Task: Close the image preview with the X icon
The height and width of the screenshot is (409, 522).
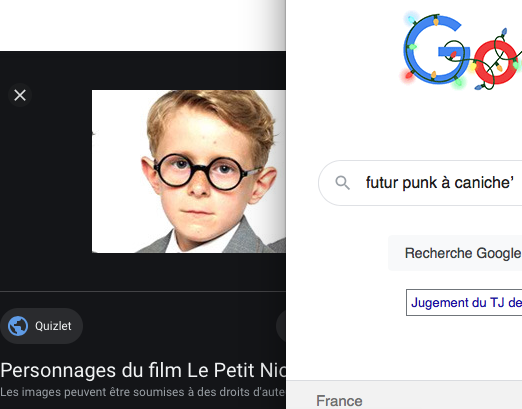Action: [20, 95]
